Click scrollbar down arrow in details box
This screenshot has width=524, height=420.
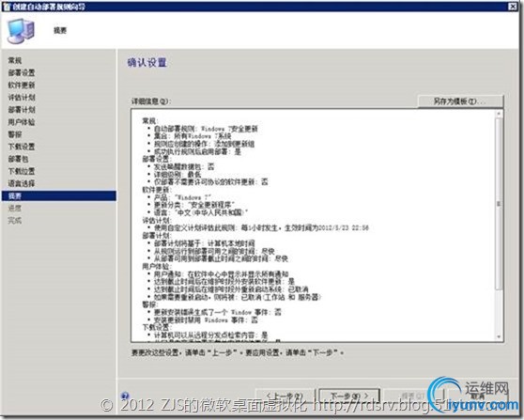coord(499,336)
